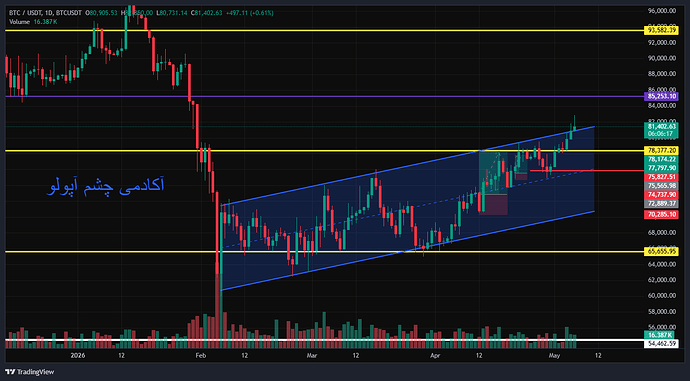Click the green 77,797.90 price label
Screen dimensions: 690x381
[x=661, y=168]
